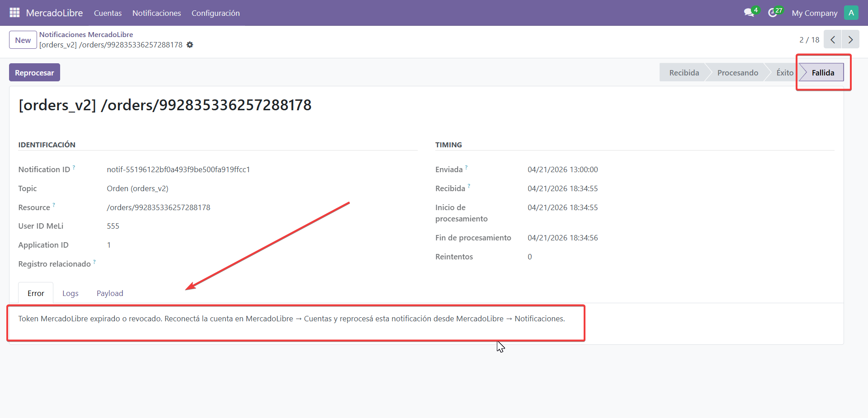
Task: Click the record title orders_v2 heading
Action: pyautogui.click(x=165, y=105)
